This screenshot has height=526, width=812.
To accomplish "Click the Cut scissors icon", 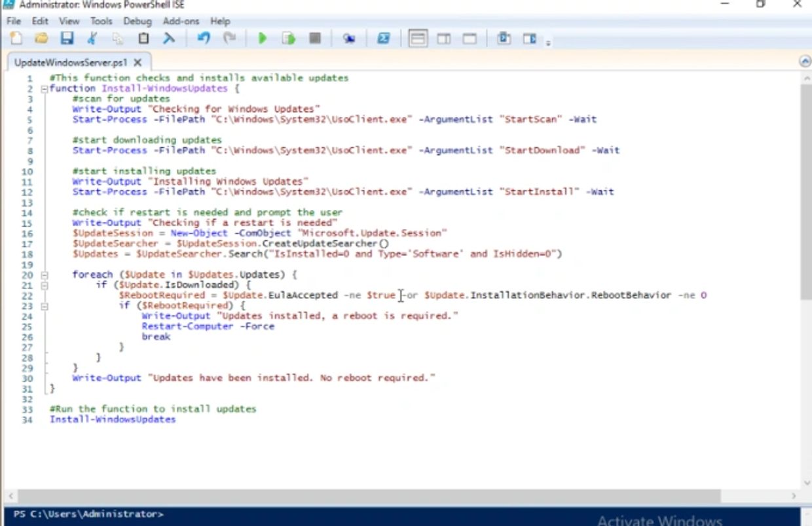I will coord(92,39).
